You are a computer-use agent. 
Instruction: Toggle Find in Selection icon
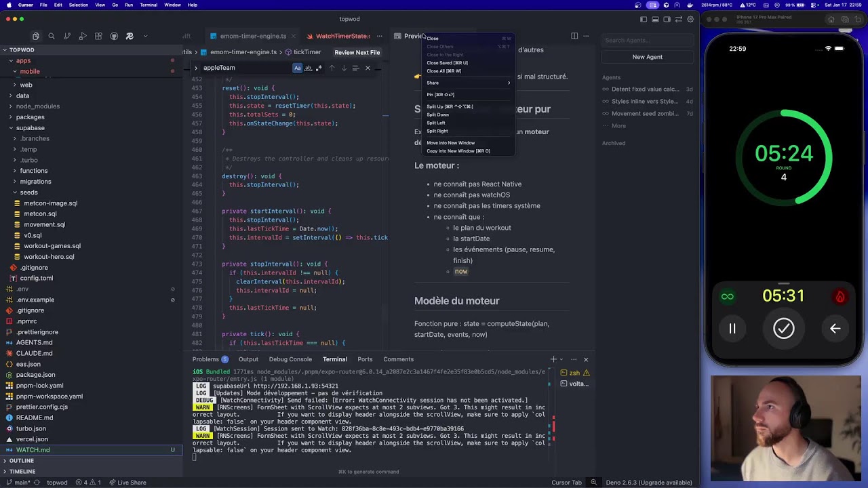pyautogui.click(x=355, y=68)
